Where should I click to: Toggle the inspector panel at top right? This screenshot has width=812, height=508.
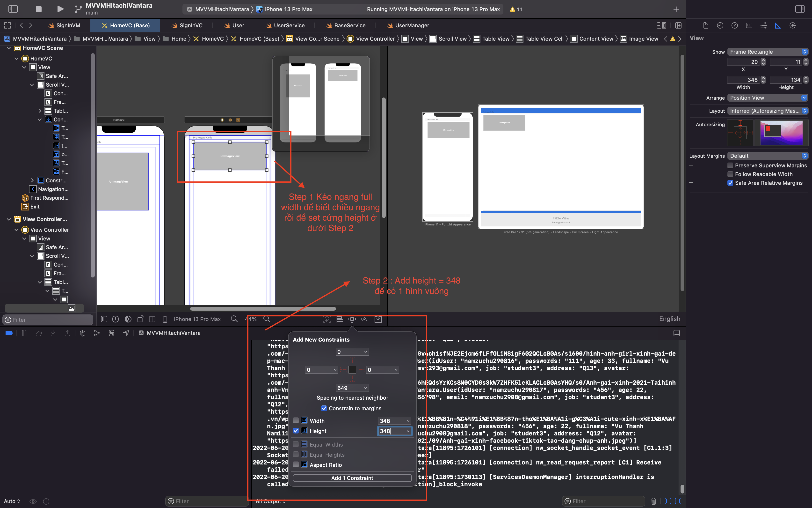point(800,9)
